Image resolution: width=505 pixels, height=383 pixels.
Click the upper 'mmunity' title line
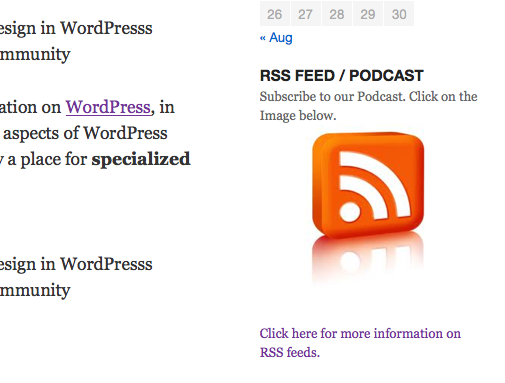[35, 55]
